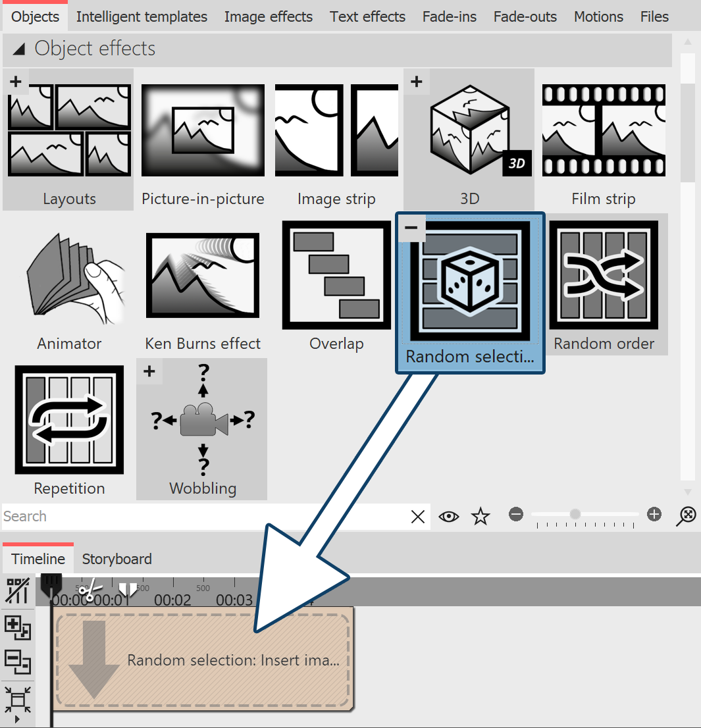701x728 pixels.
Task: Click the thumbnail size slider handle
Action: pyautogui.click(x=575, y=514)
